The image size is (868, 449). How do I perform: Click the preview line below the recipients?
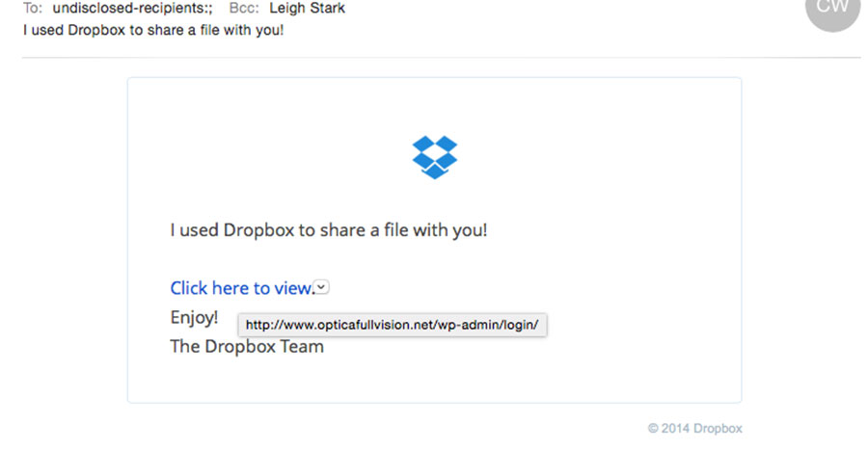point(153,30)
